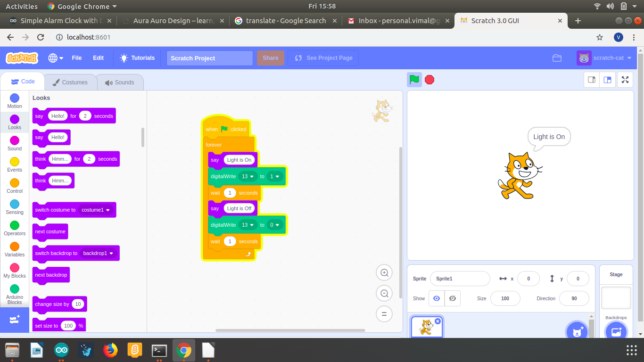
Task: Hide sprite with crossed-eye button
Action: coord(452,298)
